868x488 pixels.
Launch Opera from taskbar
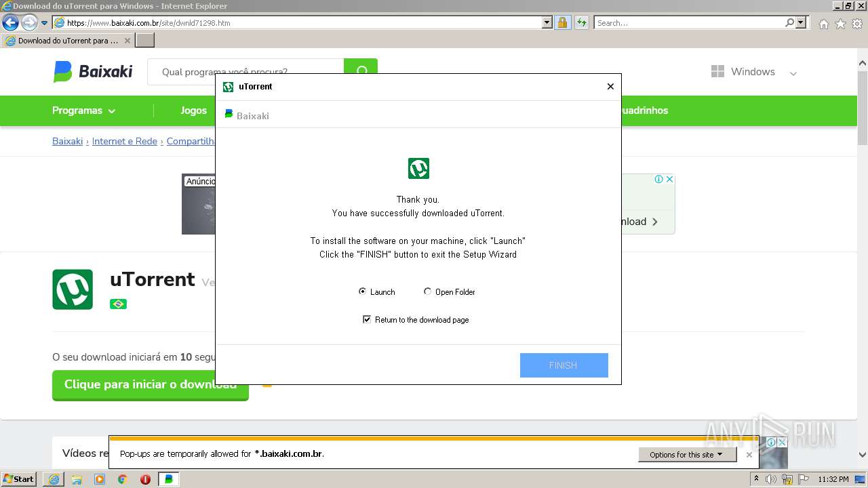click(145, 479)
